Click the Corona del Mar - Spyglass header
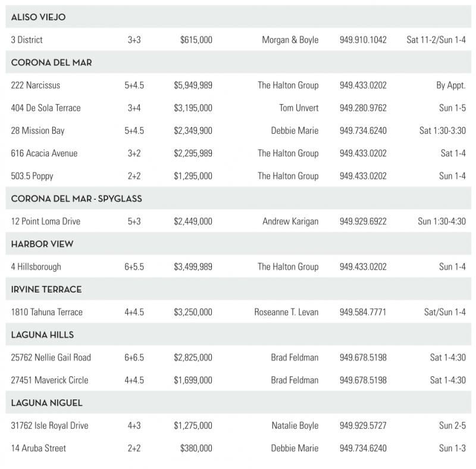The height and width of the screenshot is (469, 476). [76, 199]
